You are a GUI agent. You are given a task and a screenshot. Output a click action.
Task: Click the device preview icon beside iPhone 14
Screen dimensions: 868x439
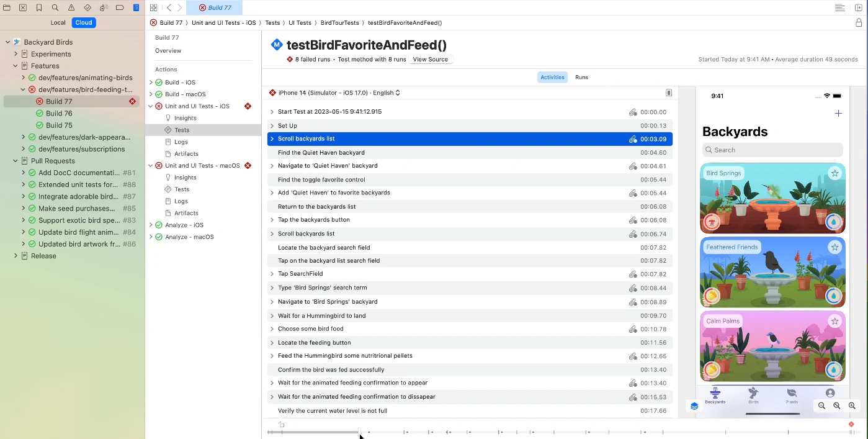(x=669, y=93)
